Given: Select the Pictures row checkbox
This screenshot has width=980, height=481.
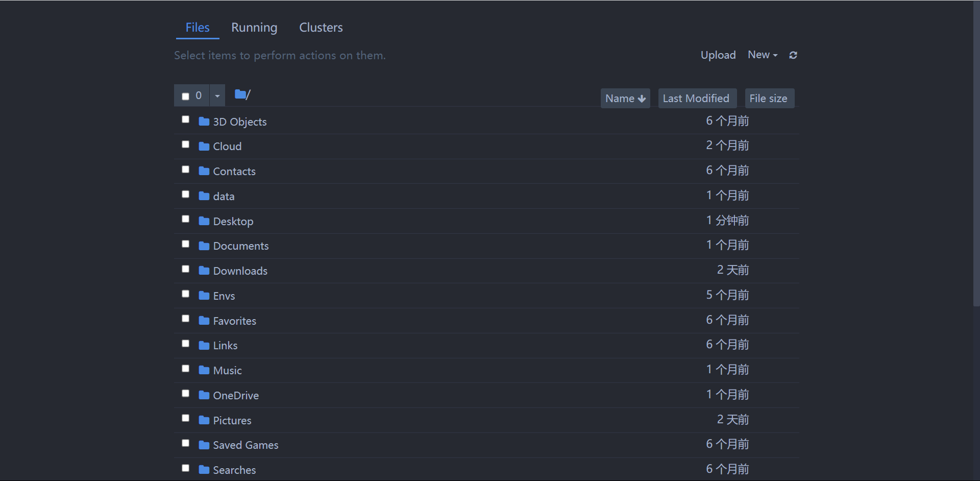Looking at the screenshot, I should (x=186, y=418).
